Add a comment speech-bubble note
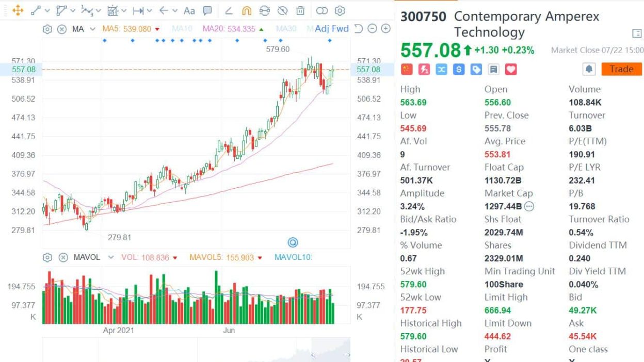 (x=207, y=10)
